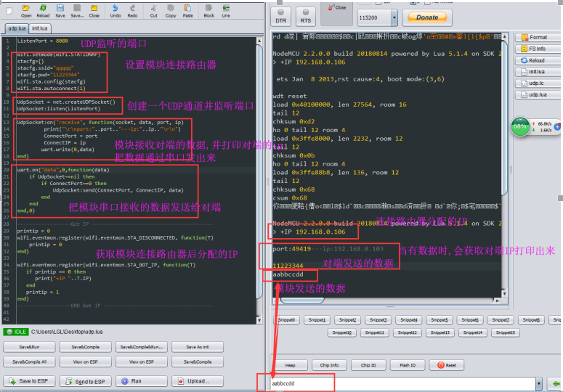Click the Redo toolbar icon
Image resolution: width=563 pixels, height=392 pixels.
(x=132, y=11)
